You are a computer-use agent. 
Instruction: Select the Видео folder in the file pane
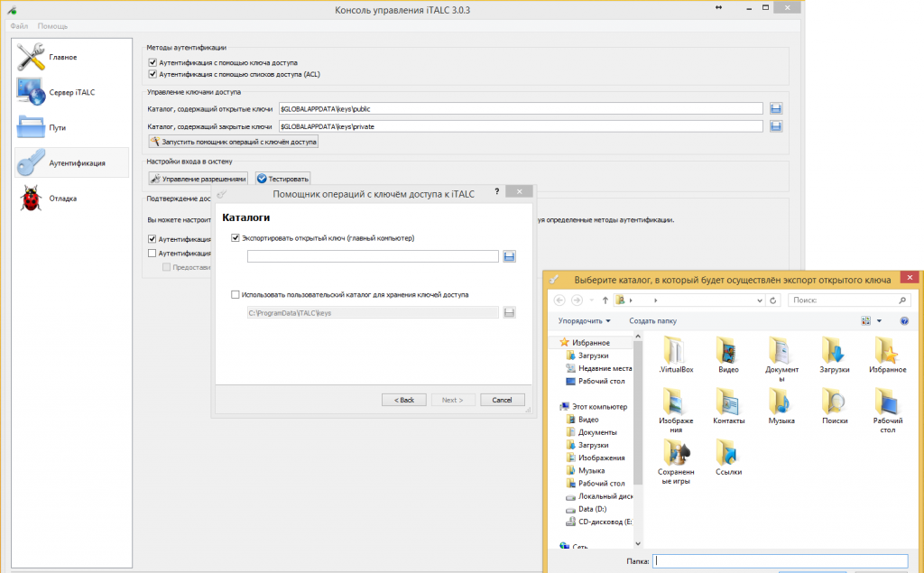(x=728, y=355)
